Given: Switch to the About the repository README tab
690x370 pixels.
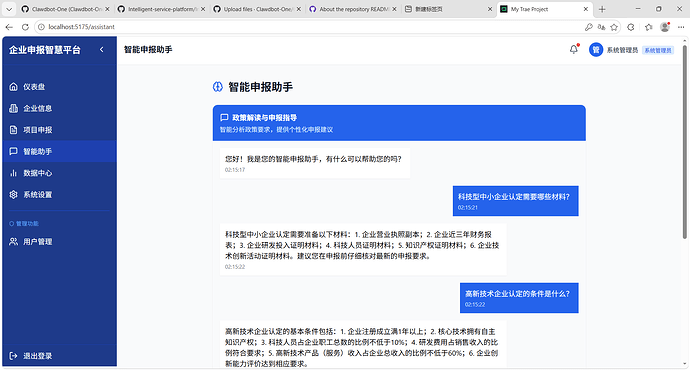Looking at the screenshot, I should coord(352,9).
